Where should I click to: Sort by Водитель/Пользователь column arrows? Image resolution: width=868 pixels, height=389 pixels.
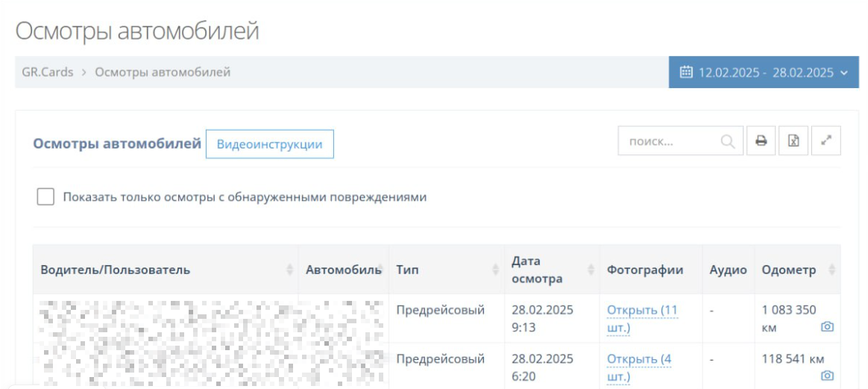(x=289, y=270)
